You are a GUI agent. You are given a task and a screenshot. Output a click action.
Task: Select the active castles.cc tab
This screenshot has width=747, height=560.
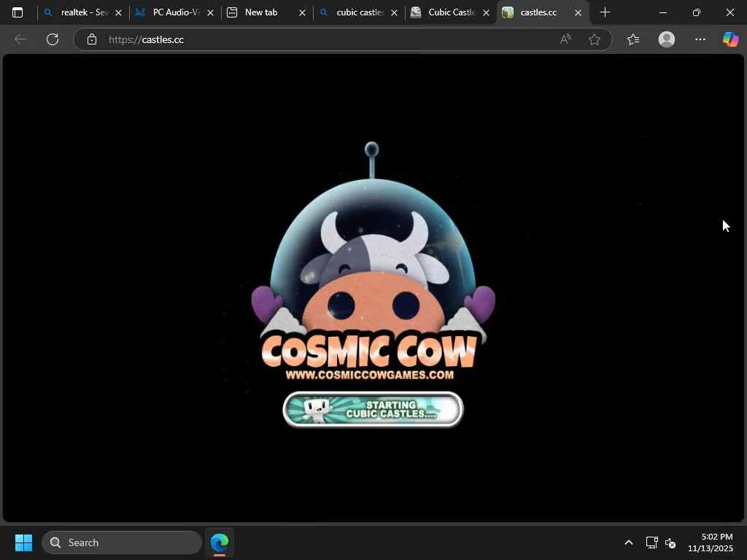point(542,12)
